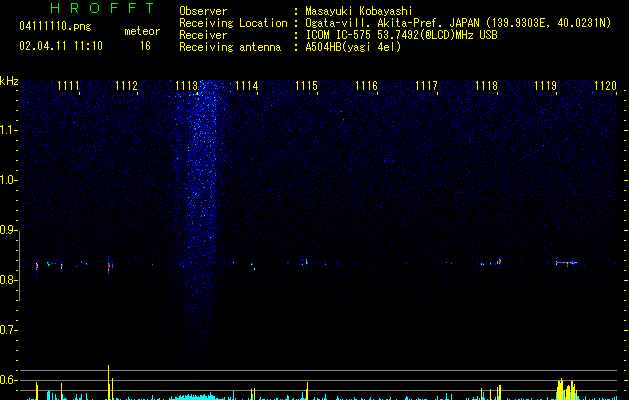Click the HROFFT title text
Viewport: 629px width, 400px height.
103,8
